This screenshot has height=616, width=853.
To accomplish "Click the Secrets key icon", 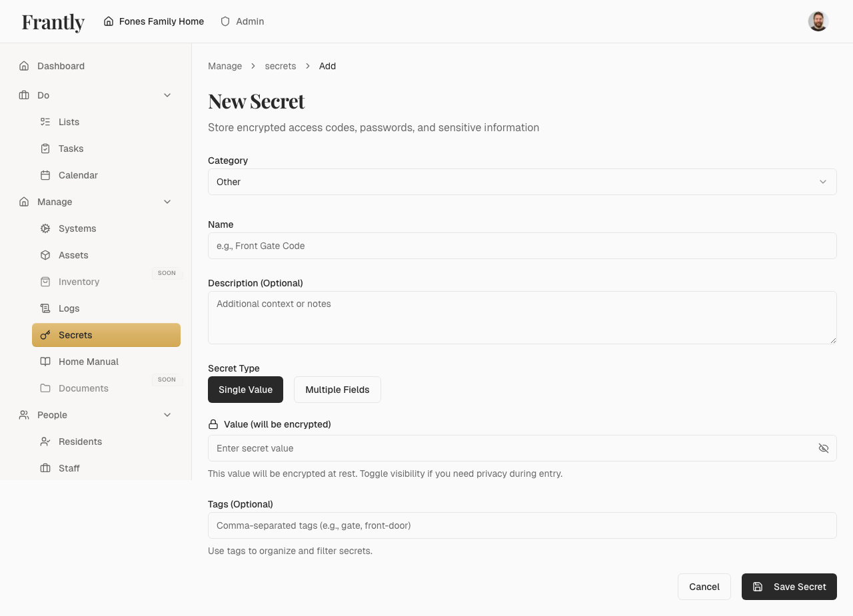I will tap(45, 334).
